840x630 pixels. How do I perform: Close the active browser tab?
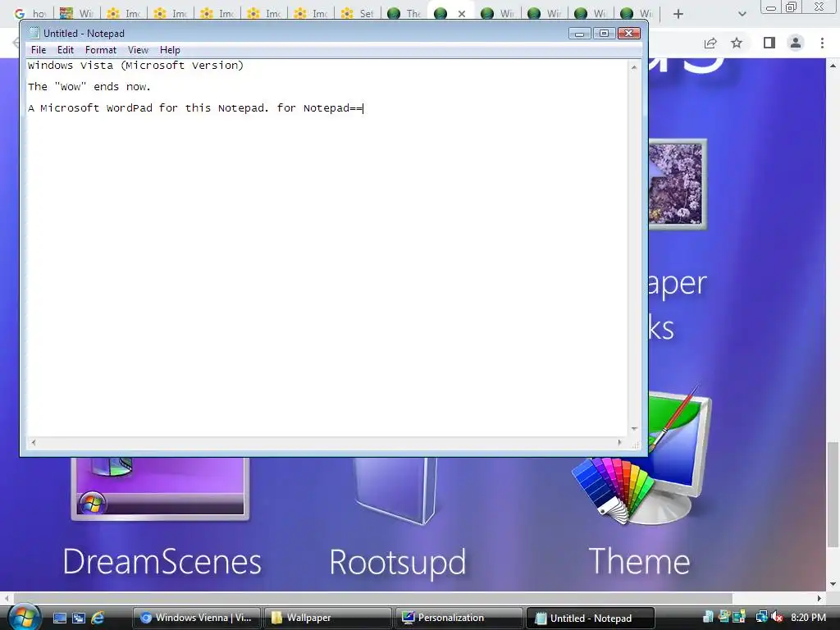[461, 14]
